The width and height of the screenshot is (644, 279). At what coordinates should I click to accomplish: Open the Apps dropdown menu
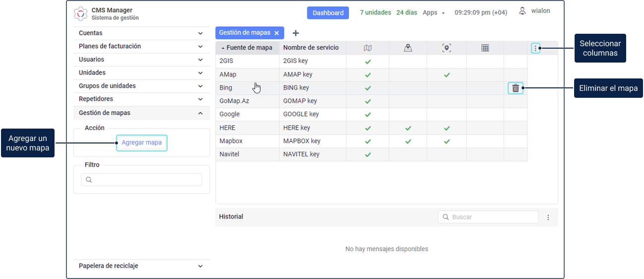pyautogui.click(x=433, y=13)
